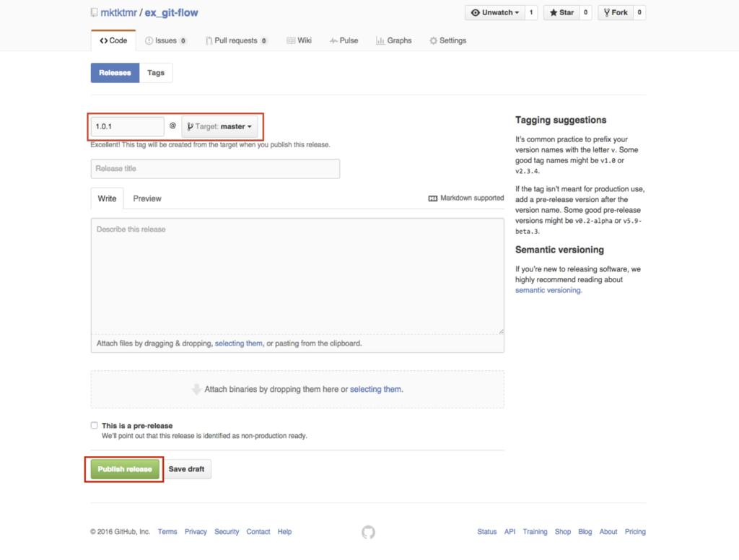Click the Save draft button
This screenshot has height=560, width=739.
coord(186,469)
